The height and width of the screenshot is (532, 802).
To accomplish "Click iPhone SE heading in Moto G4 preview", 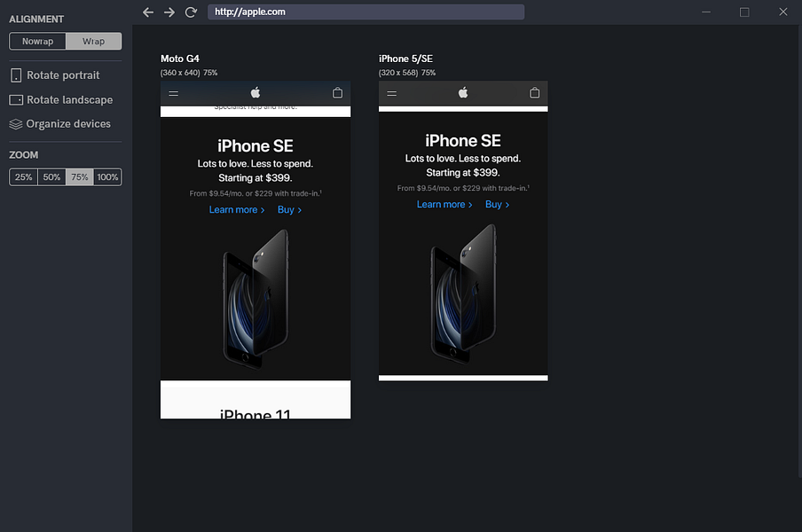I will click(x=256, y=146).
